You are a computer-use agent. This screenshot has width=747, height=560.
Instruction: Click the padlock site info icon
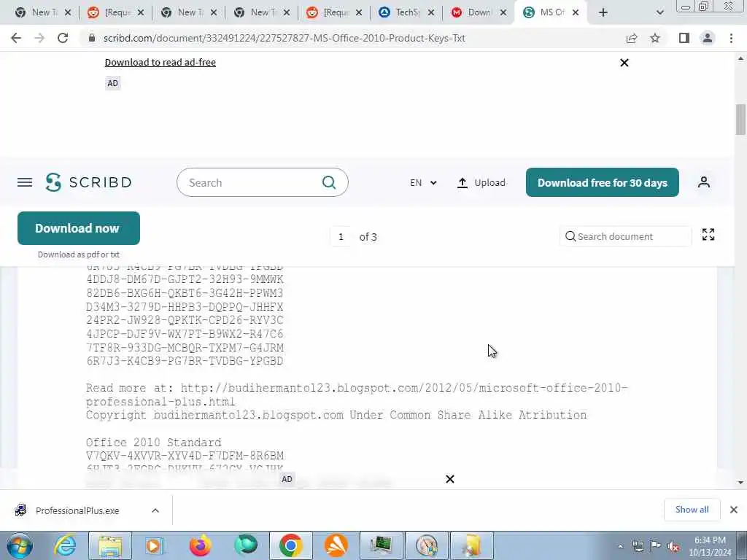pyautogui.click(x=92, y=38)
